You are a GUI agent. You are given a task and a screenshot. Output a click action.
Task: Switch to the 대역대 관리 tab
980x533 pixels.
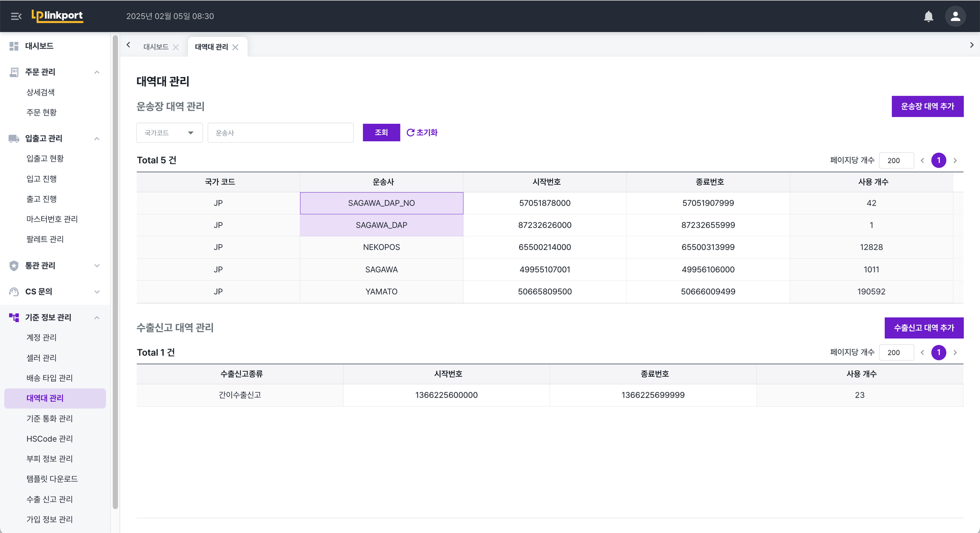pyautogui.click(x=212, y=47)
